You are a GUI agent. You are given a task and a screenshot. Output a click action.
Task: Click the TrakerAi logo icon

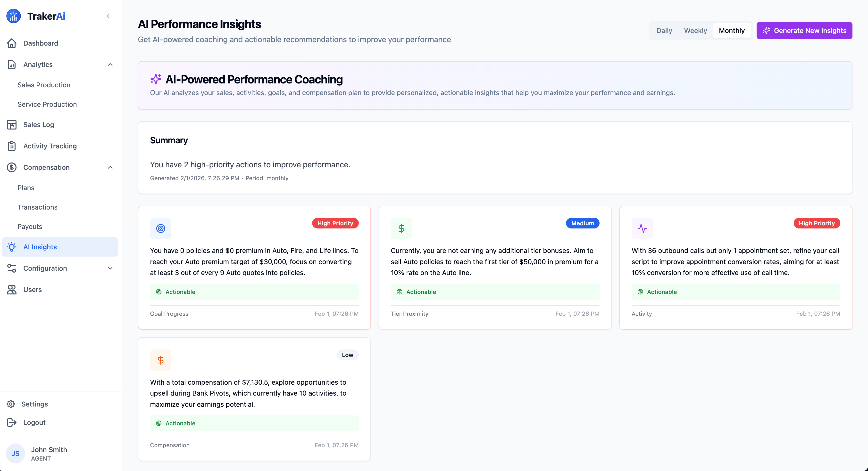[14, 16]
